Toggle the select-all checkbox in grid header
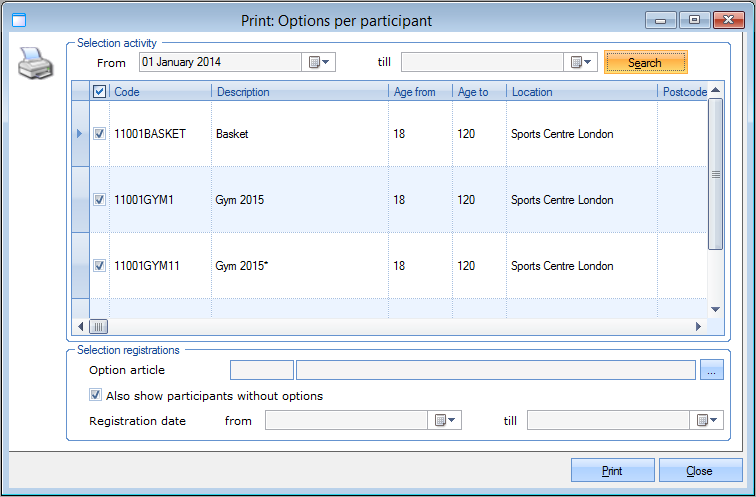Image resolution: width=756 pixels, height=497 pixels. tap(99, 92)
